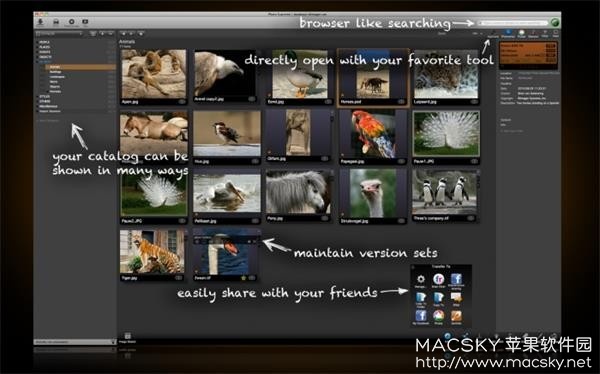
Task: Click the Mail icon in Transfer To panel
Action: click(x=456, y=297)
